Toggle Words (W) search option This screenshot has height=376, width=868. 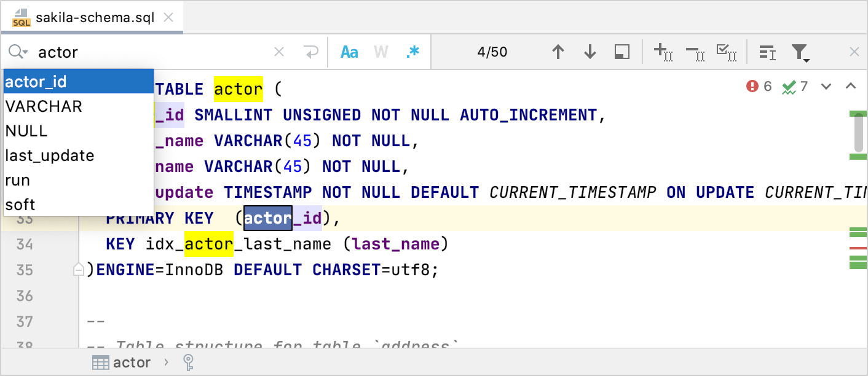click(x=381, y=52)
